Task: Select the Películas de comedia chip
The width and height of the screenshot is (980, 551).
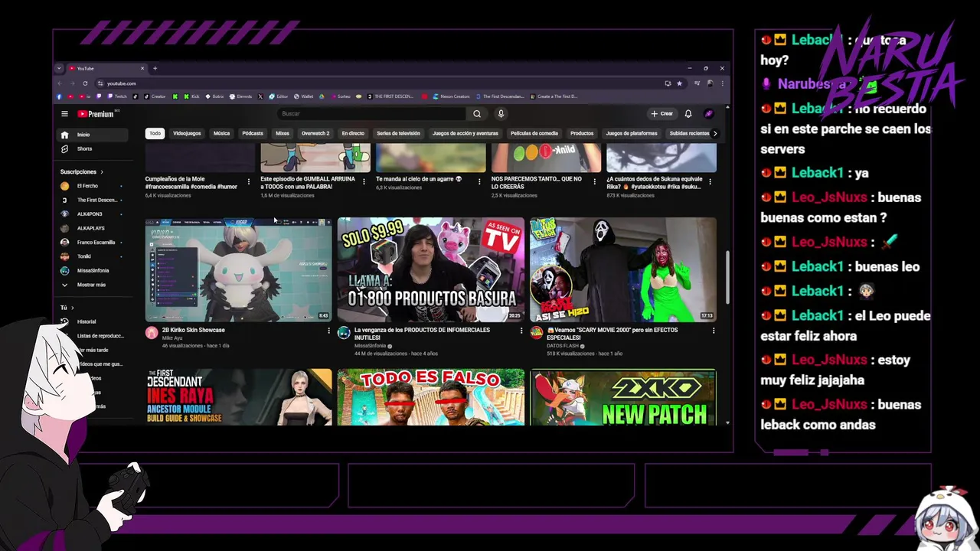Action: (x=534, y=133)
